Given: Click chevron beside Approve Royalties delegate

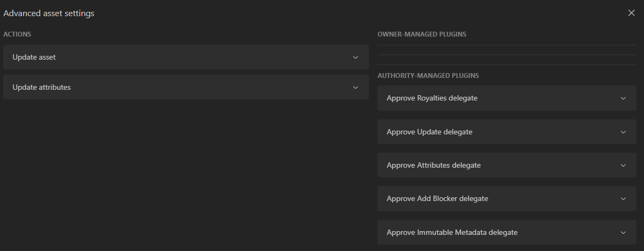Looking at the screenshot, I should click(623, 98).
